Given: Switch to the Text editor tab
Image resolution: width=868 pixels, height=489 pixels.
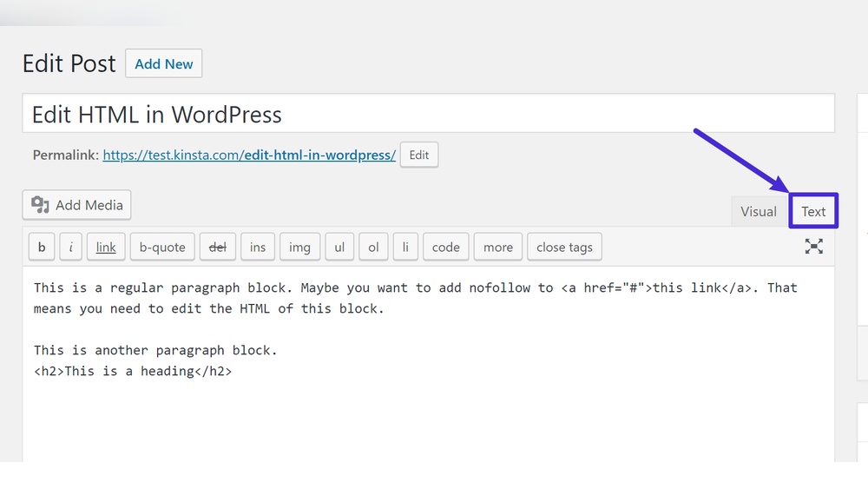Looking at the screenshot, I should pyautogui.click(x=813, y=211).
